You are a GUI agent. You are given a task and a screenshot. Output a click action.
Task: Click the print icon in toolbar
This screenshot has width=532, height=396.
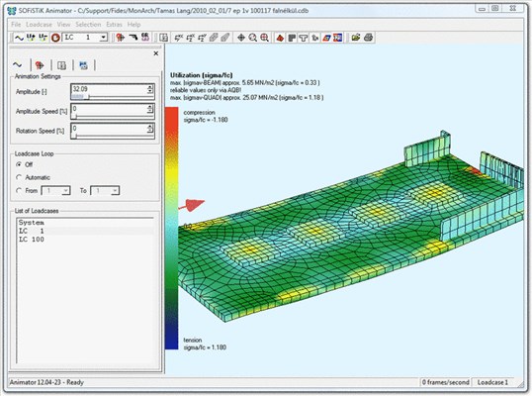click(369, 38)
